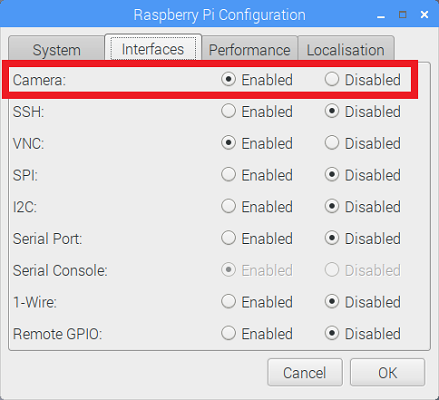The height and width of the screenshot is (400, 439).
Task: Select Disabled radio for SSH
Action: 332,111
